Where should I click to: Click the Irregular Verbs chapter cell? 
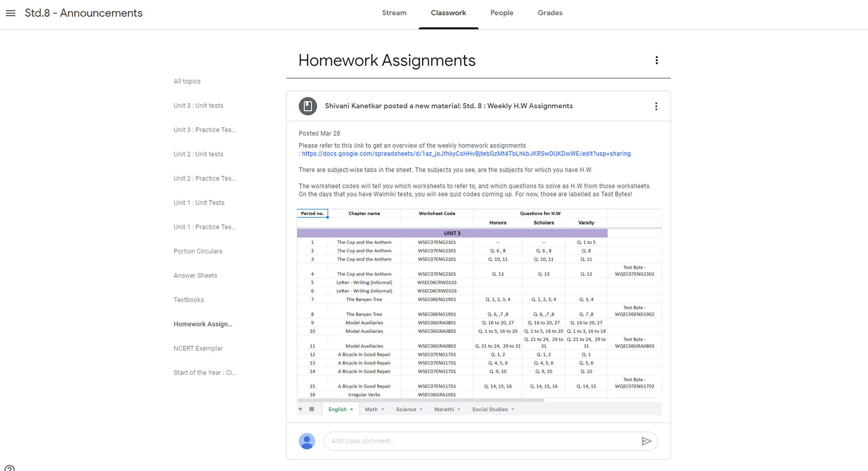click(x=364, y=395)
